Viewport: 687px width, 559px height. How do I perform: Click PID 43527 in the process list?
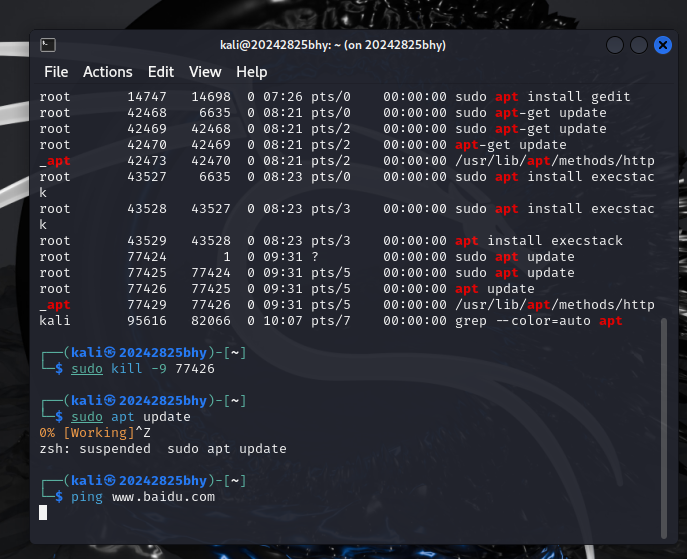tap(147, 177)
